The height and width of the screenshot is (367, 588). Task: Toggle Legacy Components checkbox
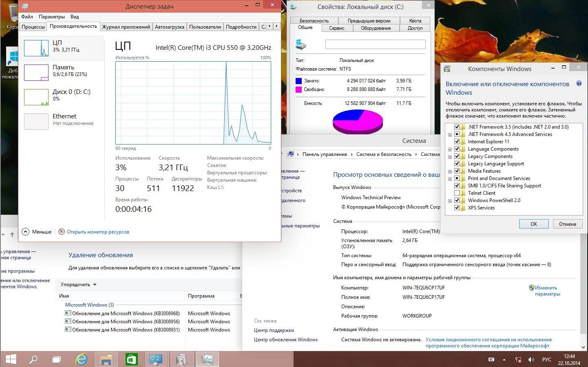coord(457,156)
